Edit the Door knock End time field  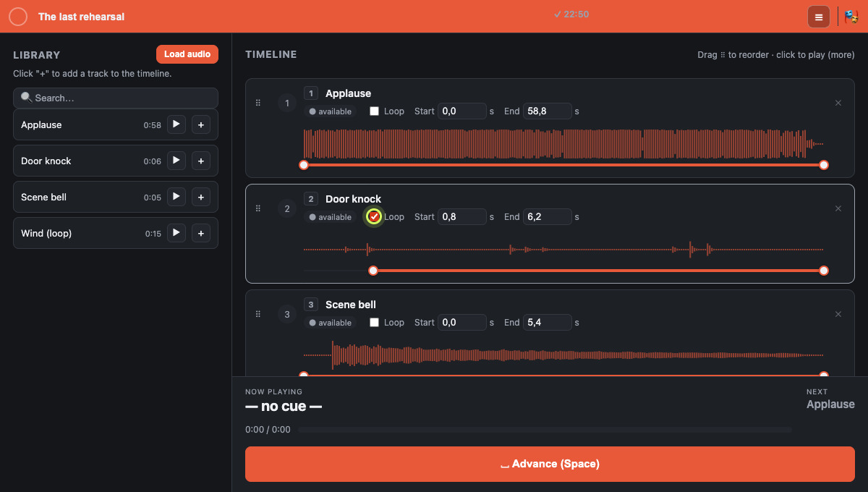pyautogui.click(x=548, y=216)
